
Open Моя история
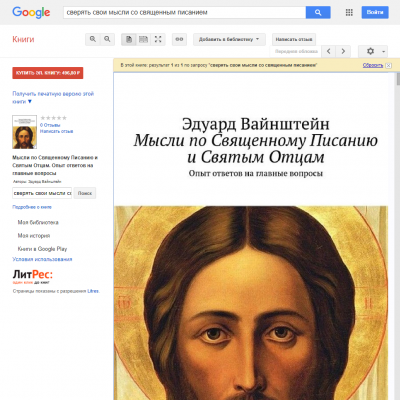[34, 236]
